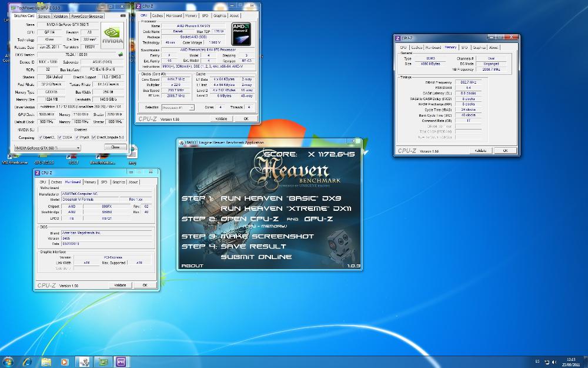Click the Heaven benchmark window title icon
588x368 pixels.
pos(182,142)
